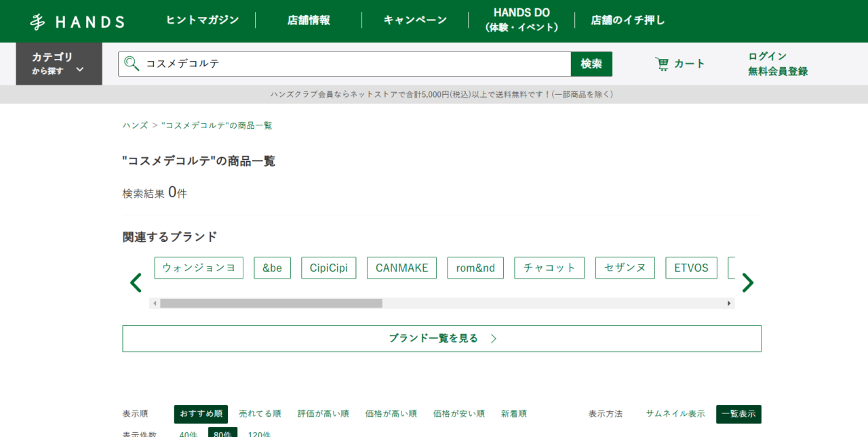Expand the カテゴリから探す dropdown
The width and height of the screenshot is (868, 437).
(59, 64)
